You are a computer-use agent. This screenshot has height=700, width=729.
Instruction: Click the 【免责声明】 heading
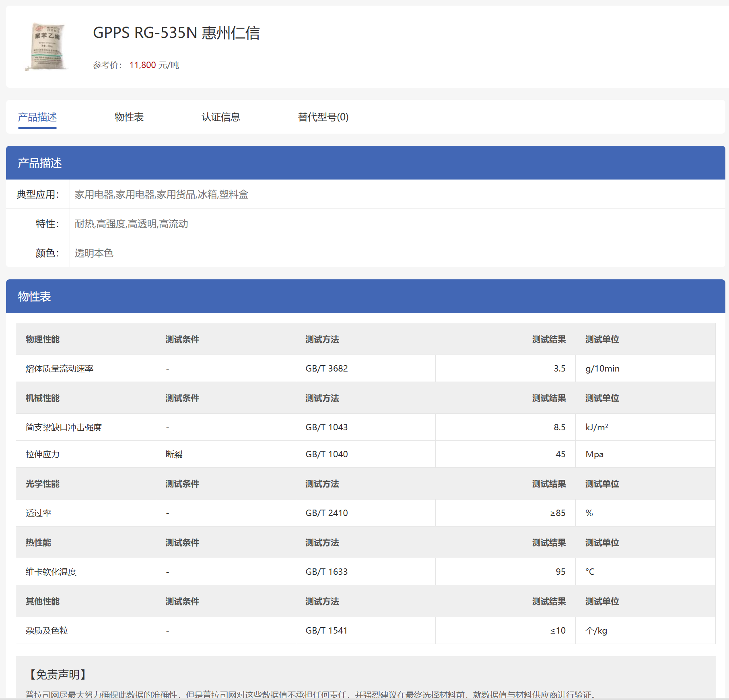tap(58, 675)
